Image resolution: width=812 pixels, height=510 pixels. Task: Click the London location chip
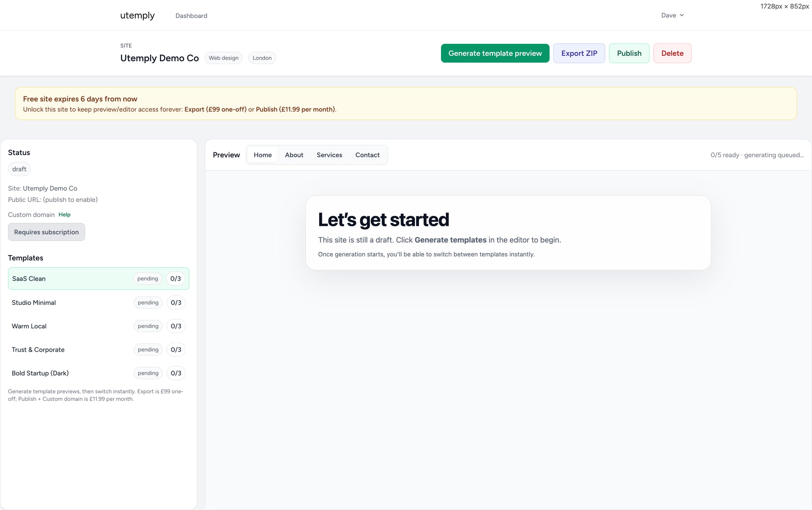tap(262, 58)
